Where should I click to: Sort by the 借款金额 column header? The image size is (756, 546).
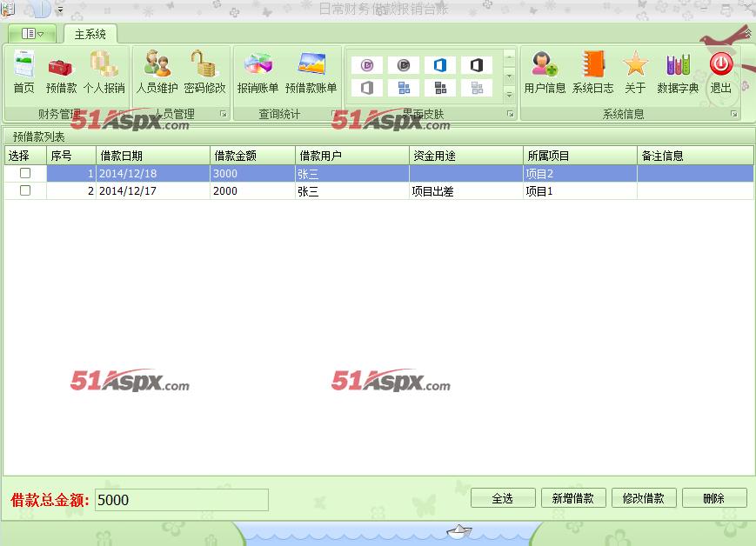tap(252, 156)
